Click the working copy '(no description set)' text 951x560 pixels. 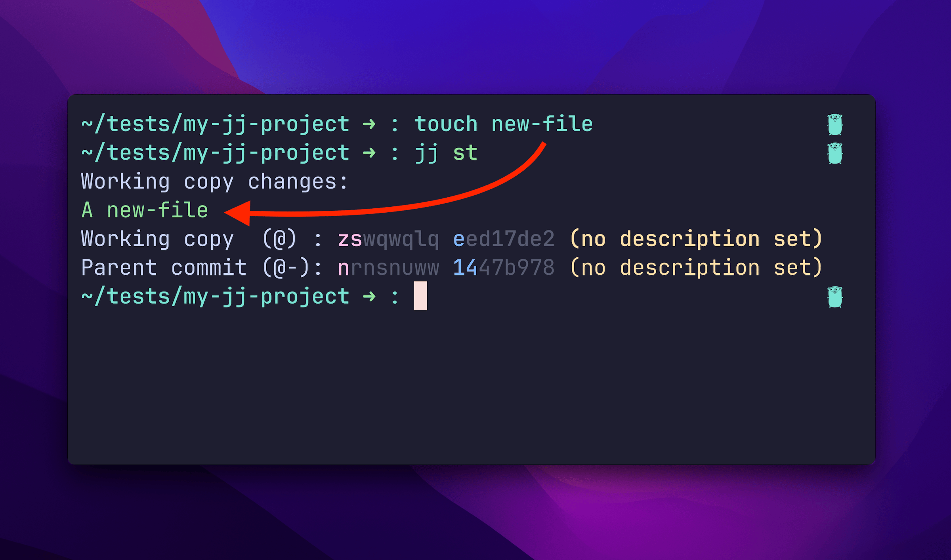tap(696, 239)
